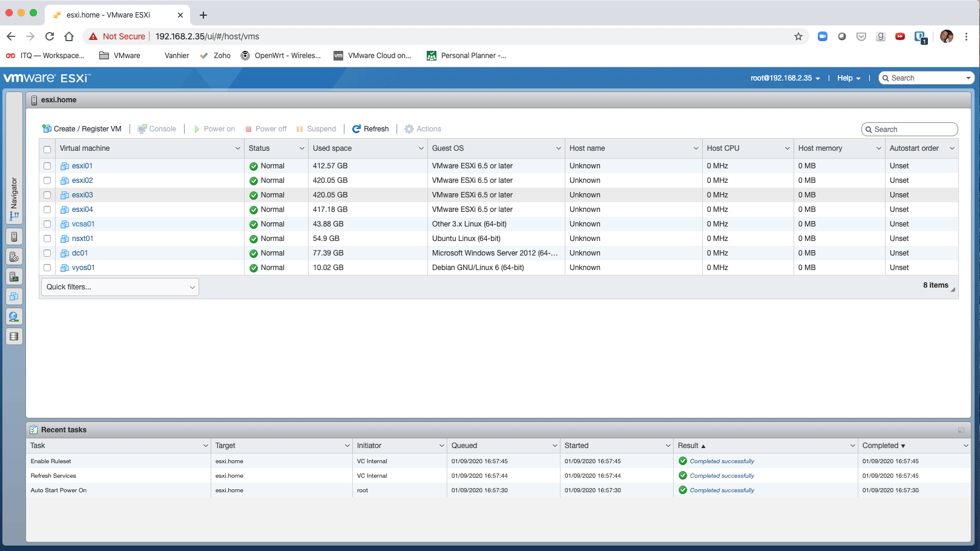Click the browser profile avatar
This screenshot has width=980, height=551.
coord(947,36)
